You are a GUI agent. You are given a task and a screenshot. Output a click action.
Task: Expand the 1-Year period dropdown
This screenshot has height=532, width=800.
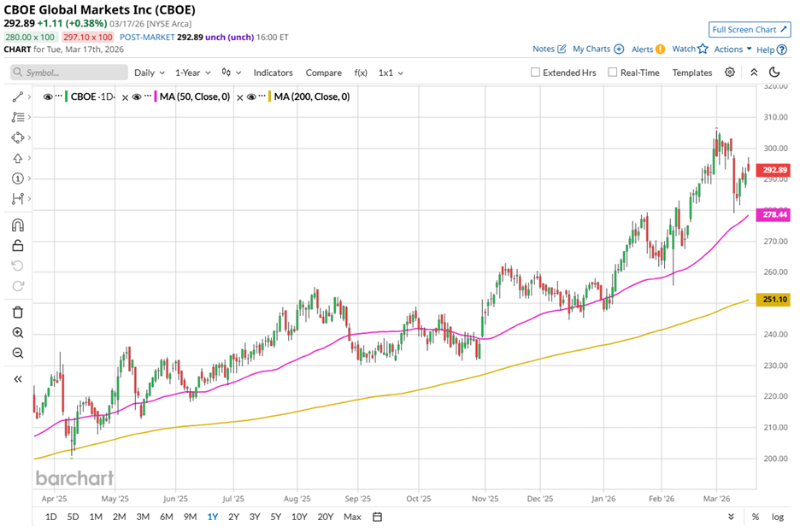193,73
